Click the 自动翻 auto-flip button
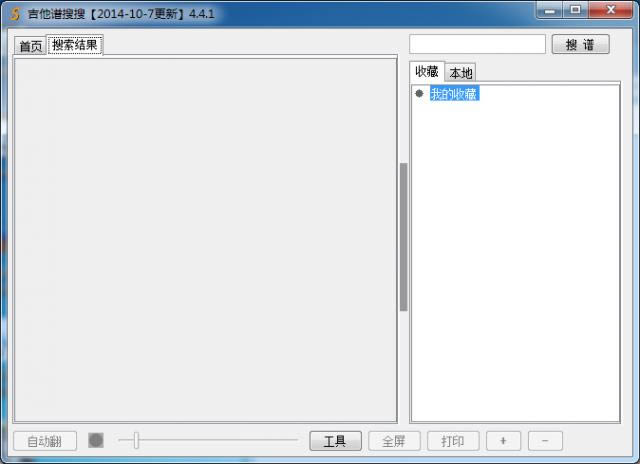This screenshot has height=464, width=640. coord(45,441)
